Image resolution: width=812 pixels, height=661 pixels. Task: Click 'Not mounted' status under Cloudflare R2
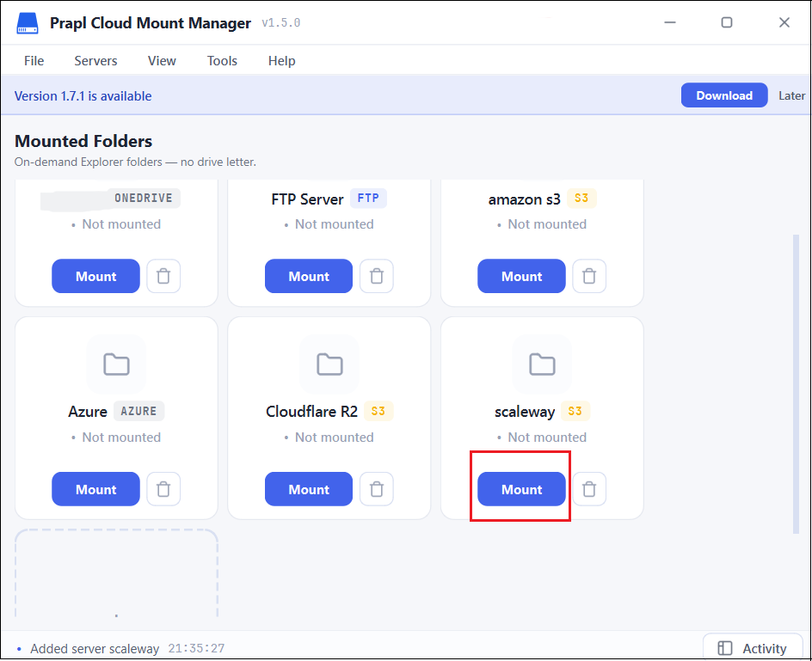pos(334,438)
